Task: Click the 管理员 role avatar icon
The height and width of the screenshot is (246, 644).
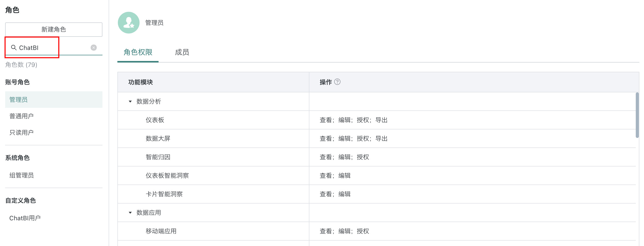Action: coord(129,23)
